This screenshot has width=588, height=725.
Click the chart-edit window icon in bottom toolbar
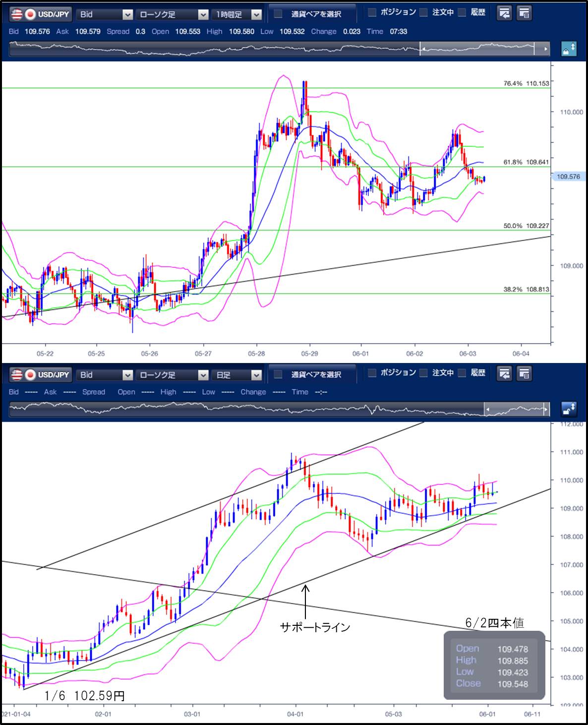(504, 373)
